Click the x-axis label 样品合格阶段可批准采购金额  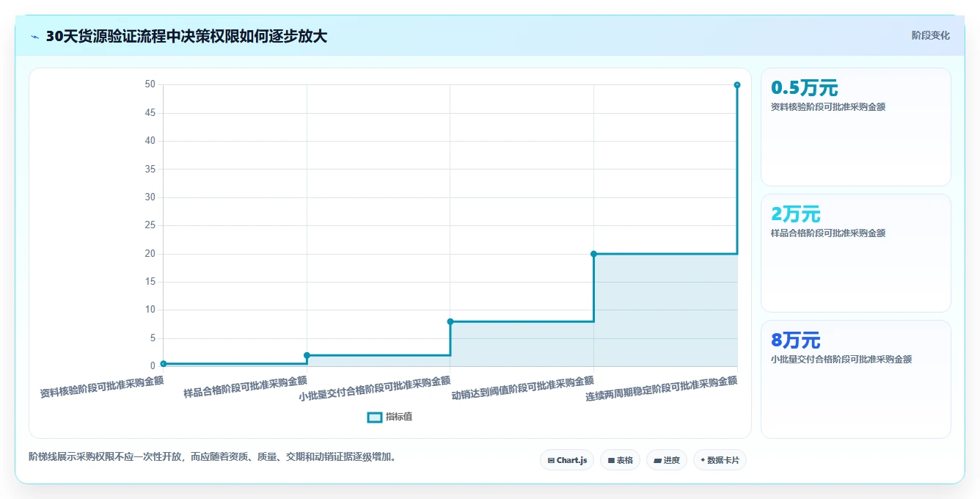point(246,386)
